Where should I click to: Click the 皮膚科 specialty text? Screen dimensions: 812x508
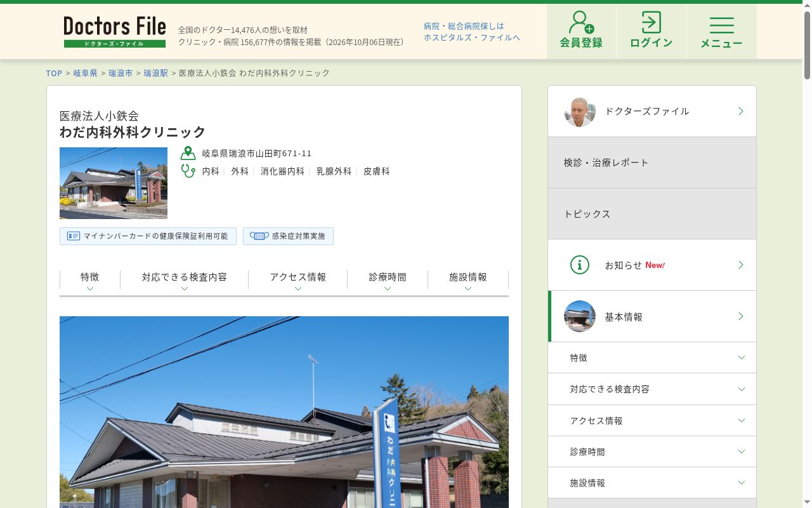click(376, 171)
